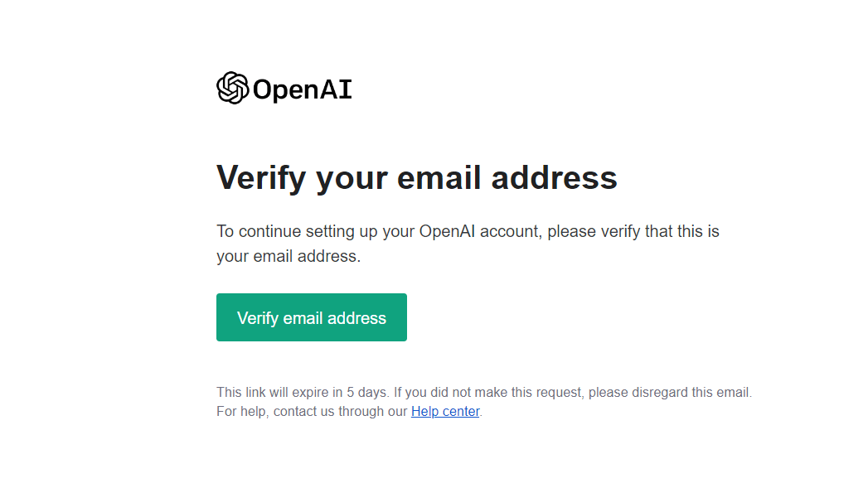Click the green Verify email address button
Screen dimensions: 868x493
[x=312, y=317]
